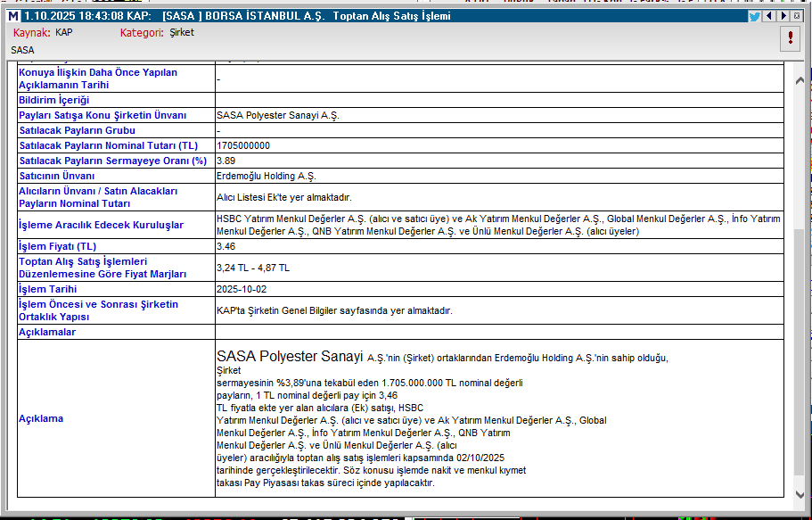Select the seller cell 'Erdemoğlu Holding A.Ş.'
The width and height of the screenshot is (812, 520).
pos(499,176)
